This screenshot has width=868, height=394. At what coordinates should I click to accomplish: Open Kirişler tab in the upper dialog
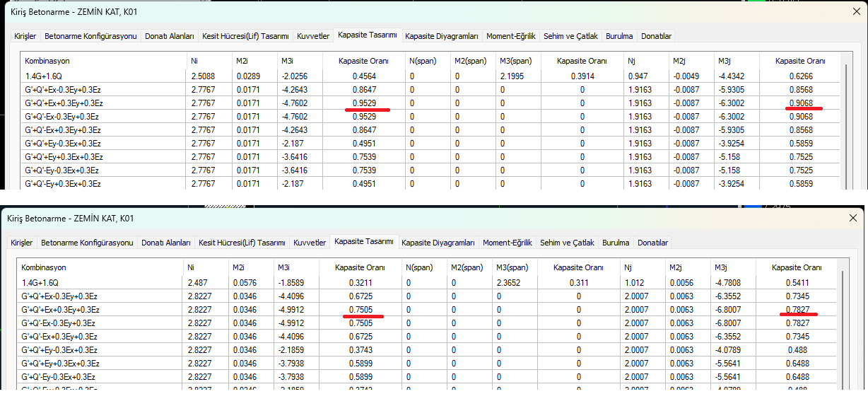click(26, 36)
